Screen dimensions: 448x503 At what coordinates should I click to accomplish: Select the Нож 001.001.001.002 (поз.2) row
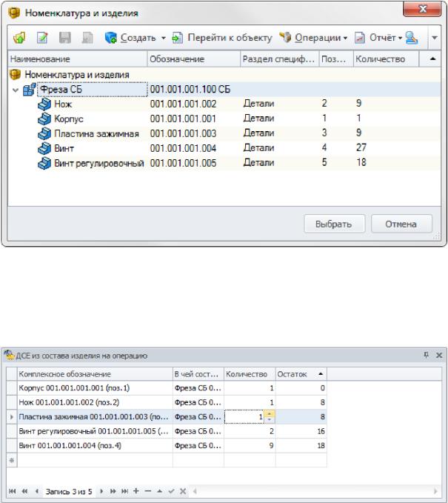pyautogui.click(x=167, y=402)
